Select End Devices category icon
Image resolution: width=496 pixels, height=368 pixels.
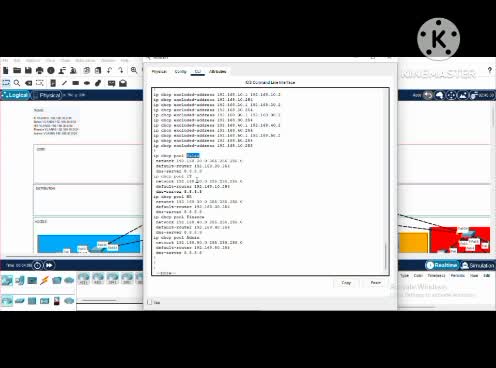pos(20,281)
